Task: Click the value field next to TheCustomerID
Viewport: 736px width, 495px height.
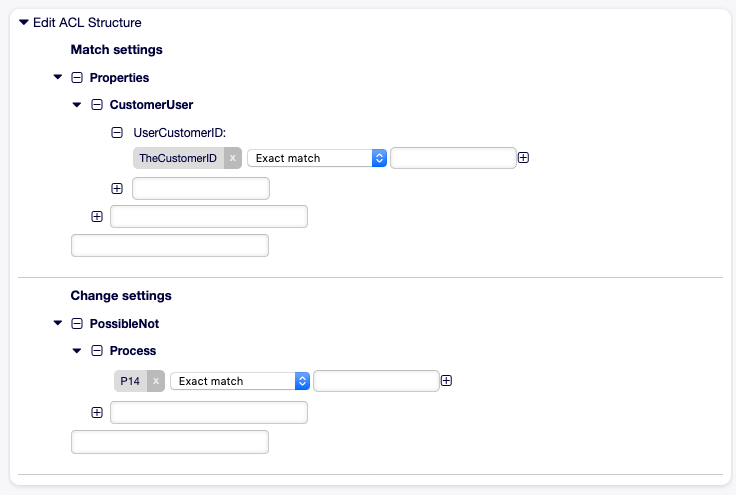Action: pos(453,158)
